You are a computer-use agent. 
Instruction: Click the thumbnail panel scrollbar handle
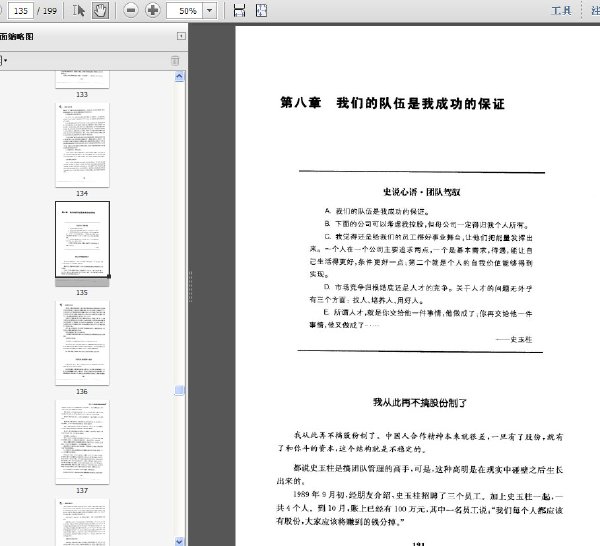pyautogui.click(x=179, y=390)
